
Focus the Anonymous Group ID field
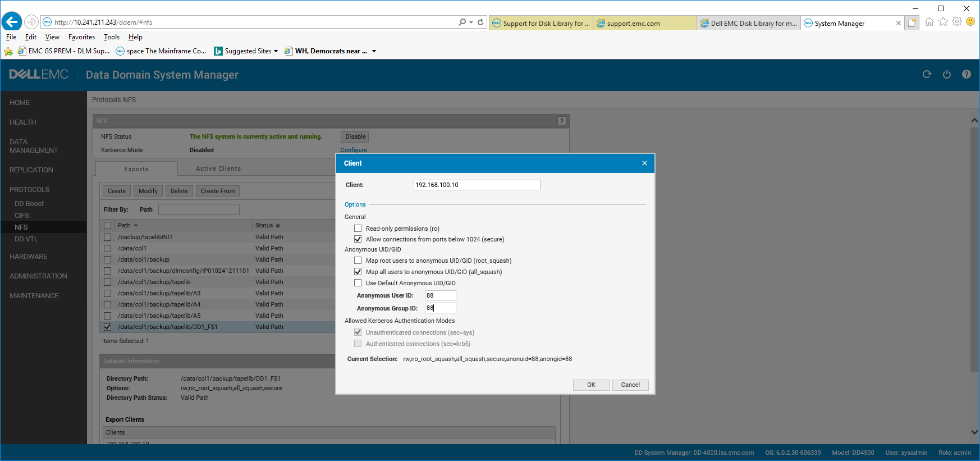coord(440,308)
